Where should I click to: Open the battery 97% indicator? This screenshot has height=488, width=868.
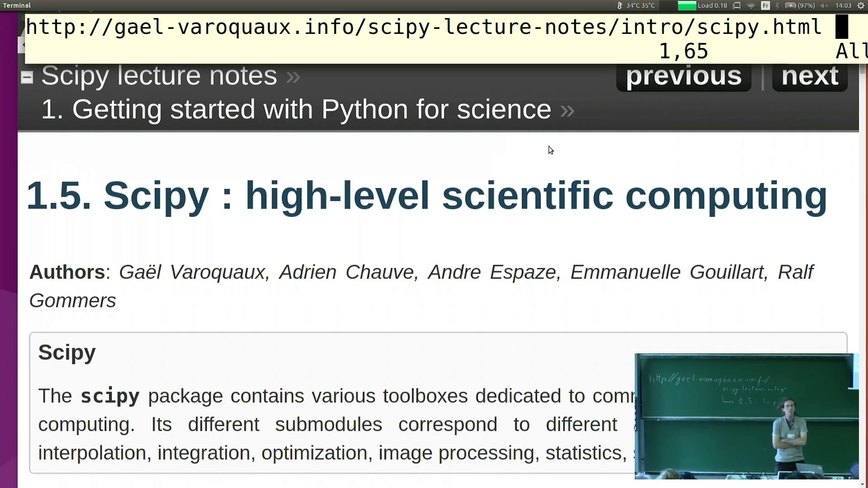tap(800, 5)
